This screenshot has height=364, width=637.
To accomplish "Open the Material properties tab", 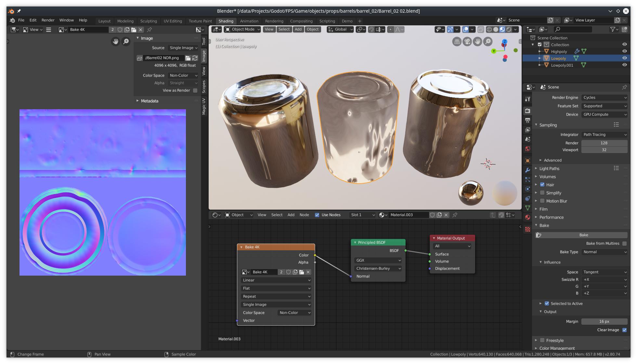I will pyautogui.click(x=527, y=217).
